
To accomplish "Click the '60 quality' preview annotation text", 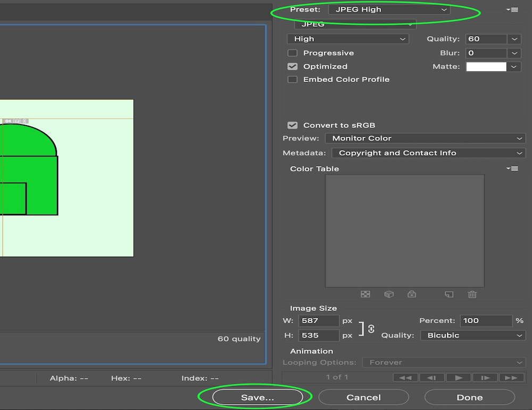I will 239,339.
